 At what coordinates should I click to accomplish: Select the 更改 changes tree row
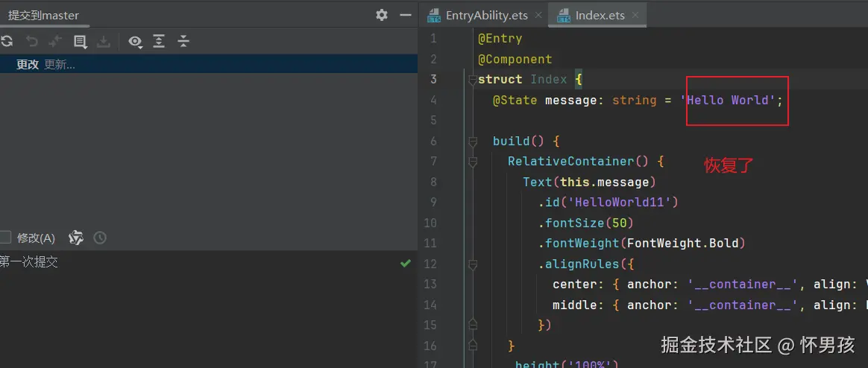point(209,64)
